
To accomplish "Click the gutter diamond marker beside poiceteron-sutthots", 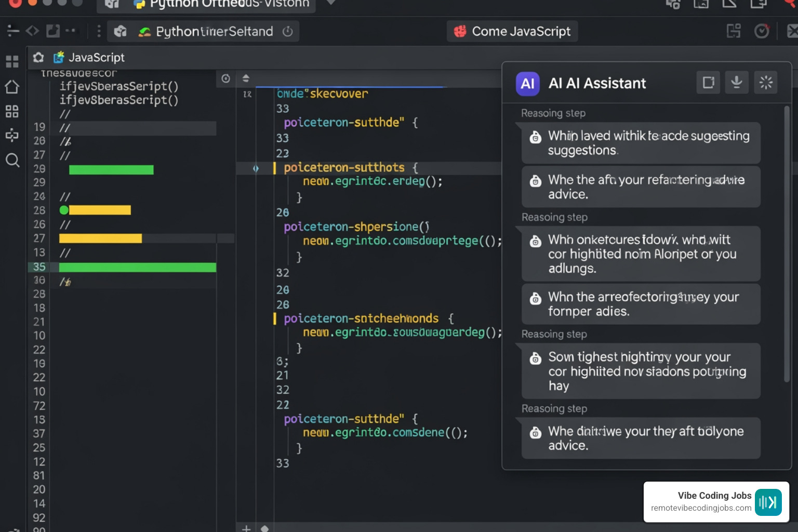I will 256,168.
